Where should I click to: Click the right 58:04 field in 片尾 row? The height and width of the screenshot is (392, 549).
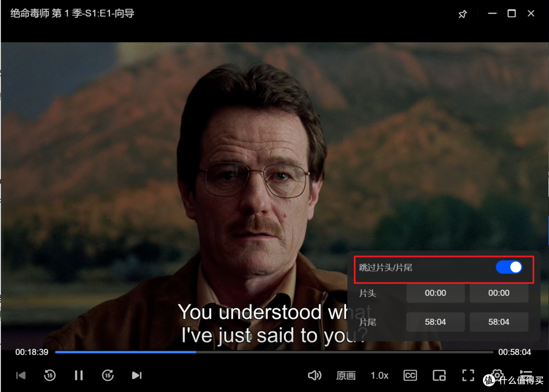pyautogui.click(x=499, y=322)
